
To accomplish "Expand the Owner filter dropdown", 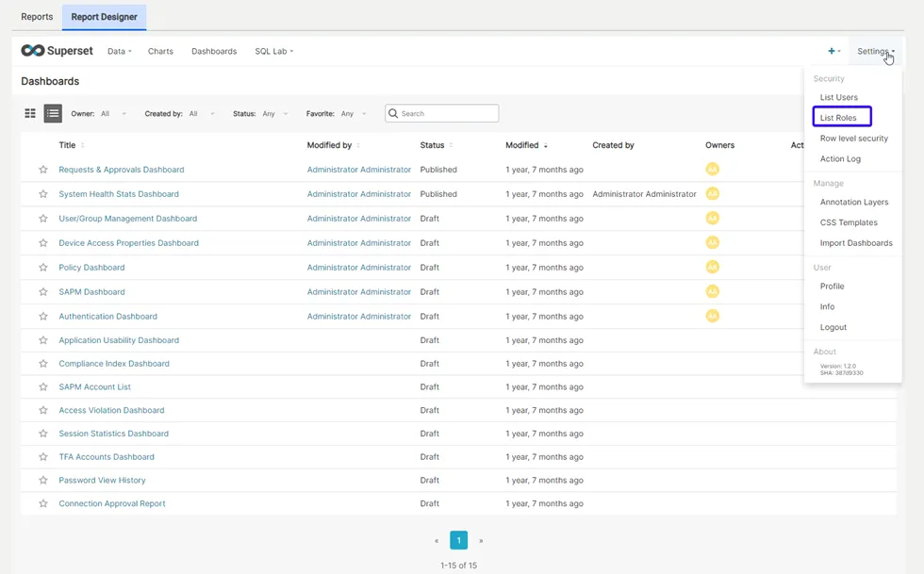I will (113, 114).
